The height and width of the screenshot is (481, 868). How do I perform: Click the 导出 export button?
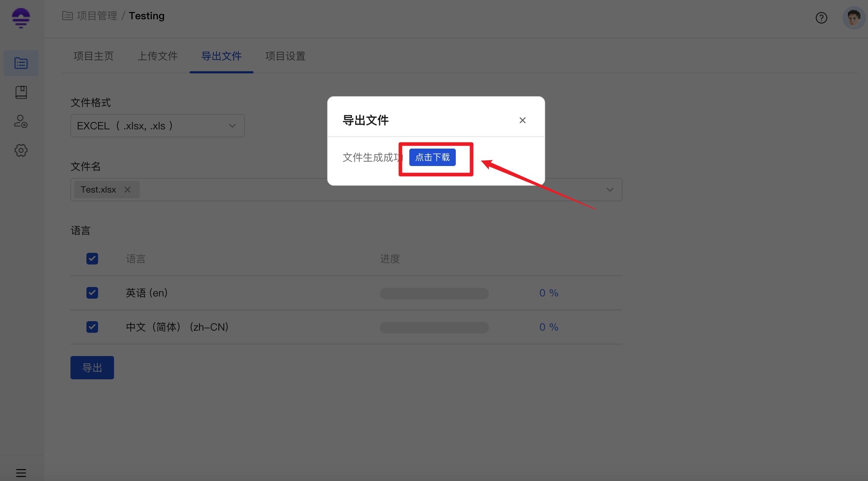click(x=92, y=368)
